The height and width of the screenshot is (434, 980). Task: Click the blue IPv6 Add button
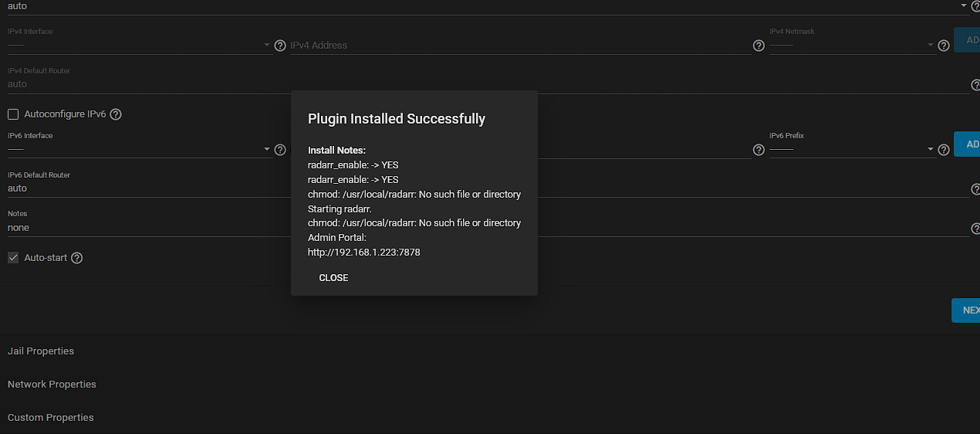(968, 144)
